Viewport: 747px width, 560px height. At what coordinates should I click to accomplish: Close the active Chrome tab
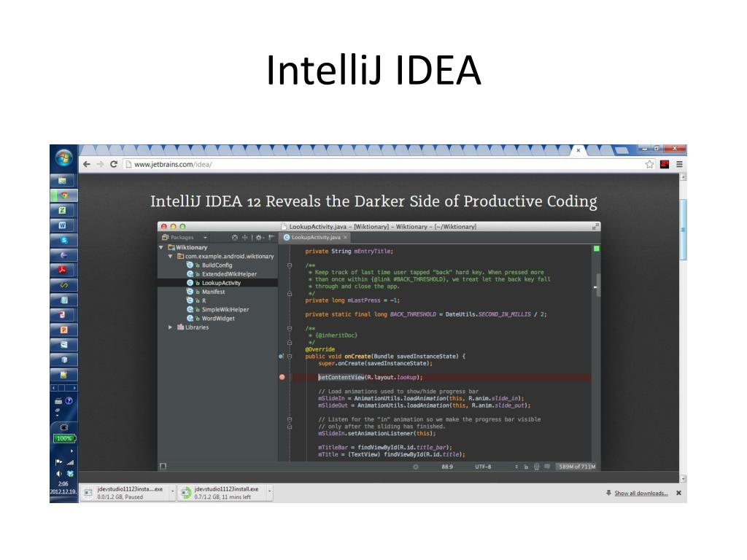(578, 150)
